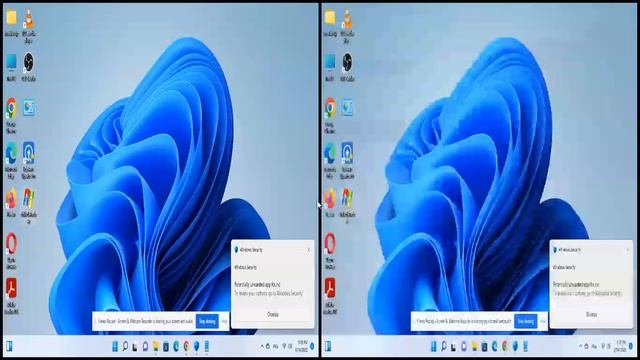Open Search magnifier in right taskbar
This screenshot has height=360, width=640.
(x=444, y=347)
